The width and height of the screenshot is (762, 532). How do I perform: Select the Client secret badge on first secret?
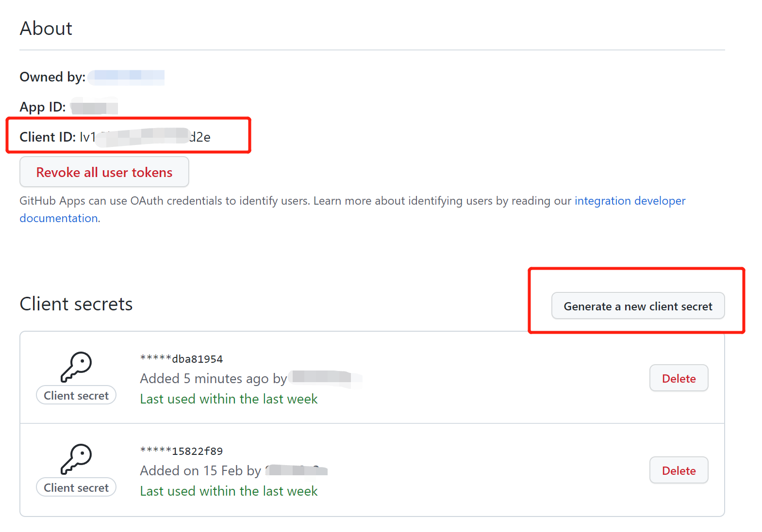coord(76,395)
